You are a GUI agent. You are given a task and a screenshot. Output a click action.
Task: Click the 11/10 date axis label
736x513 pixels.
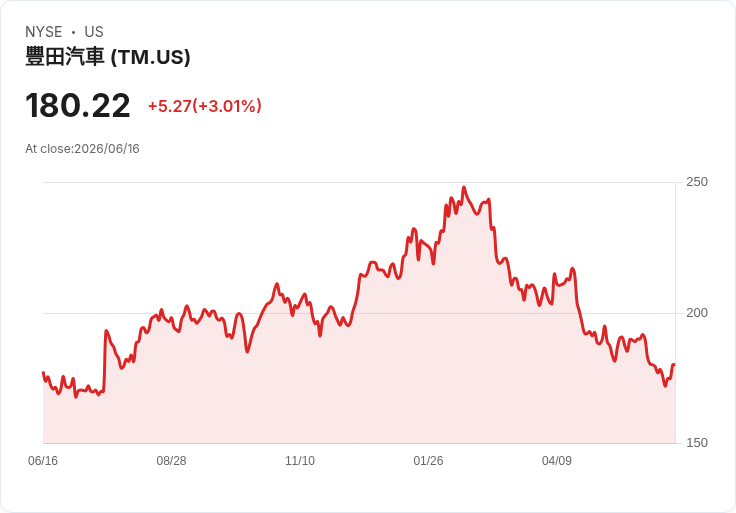pos(300,461)
